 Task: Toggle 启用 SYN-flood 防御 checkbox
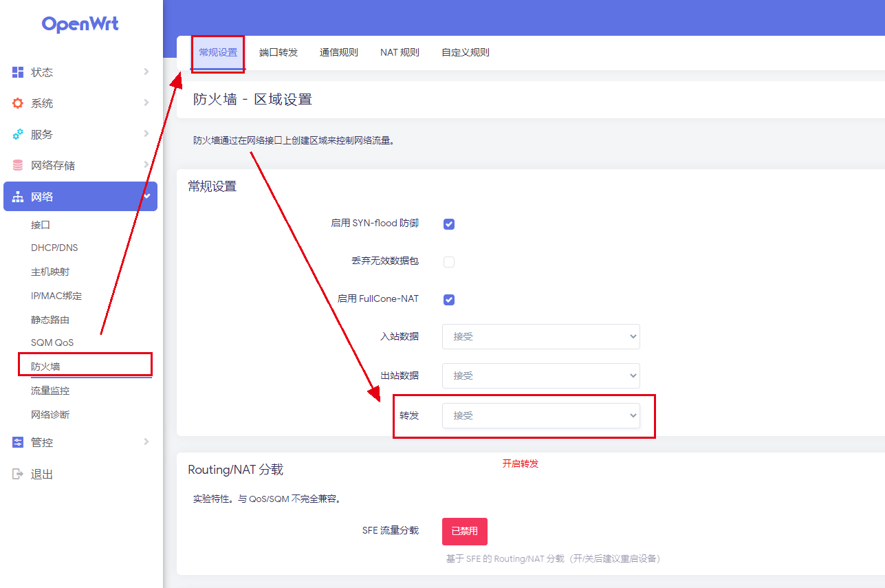pyautogui.click(x=449, y=224)
